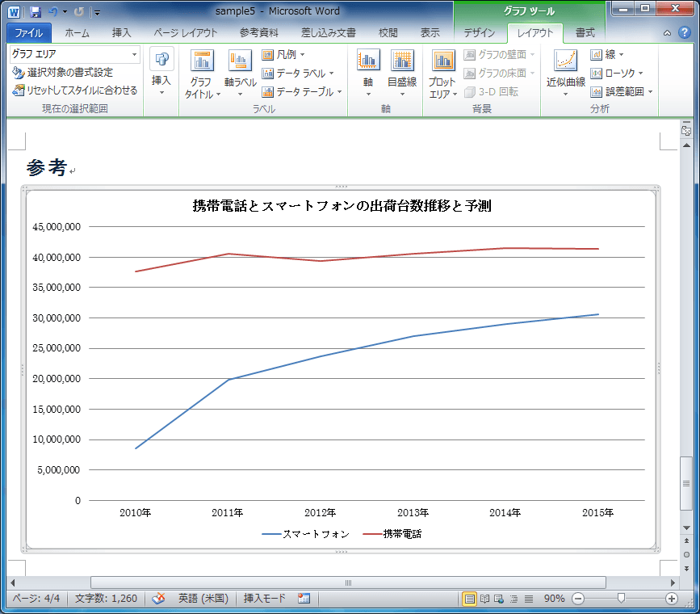Switch to outline view icon
Screen dimensions: 700x614
coord(513,599)
